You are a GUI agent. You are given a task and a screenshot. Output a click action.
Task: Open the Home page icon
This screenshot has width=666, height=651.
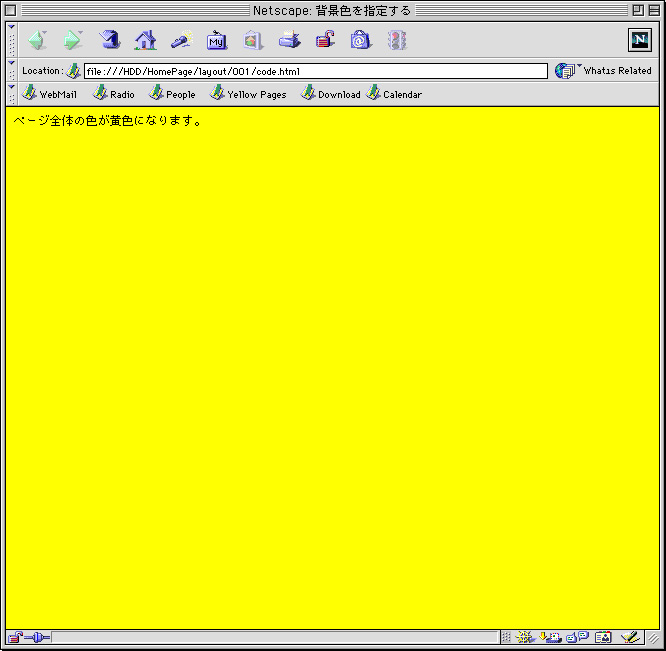145,40
